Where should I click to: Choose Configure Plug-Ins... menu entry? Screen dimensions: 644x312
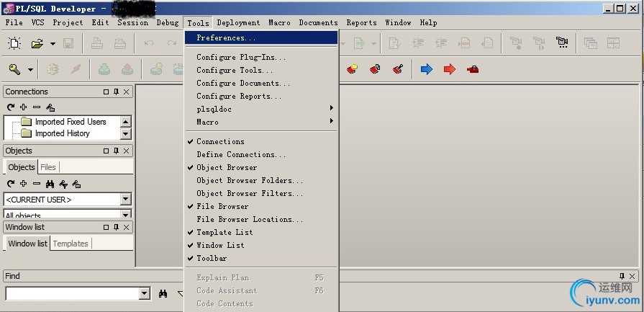[x=261, y=57]
